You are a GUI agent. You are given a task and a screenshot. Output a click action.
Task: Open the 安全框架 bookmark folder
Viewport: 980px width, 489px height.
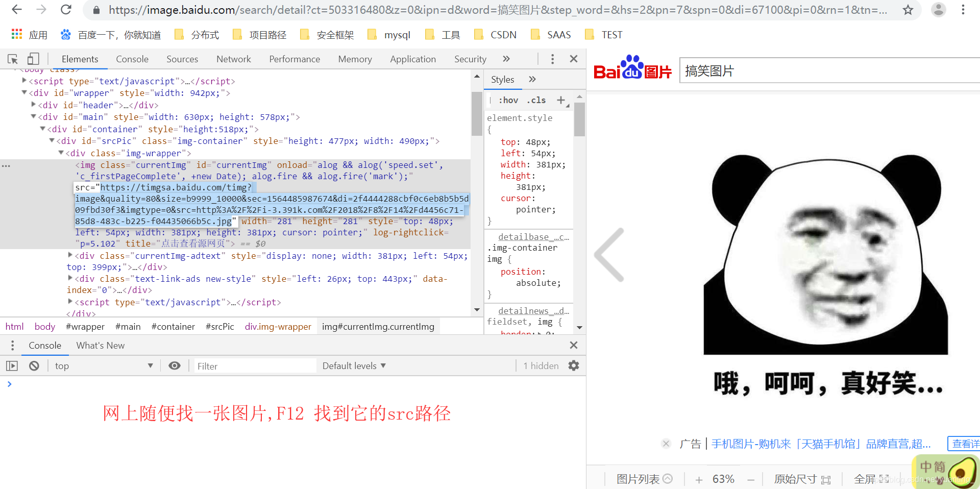tap(327, 35)
